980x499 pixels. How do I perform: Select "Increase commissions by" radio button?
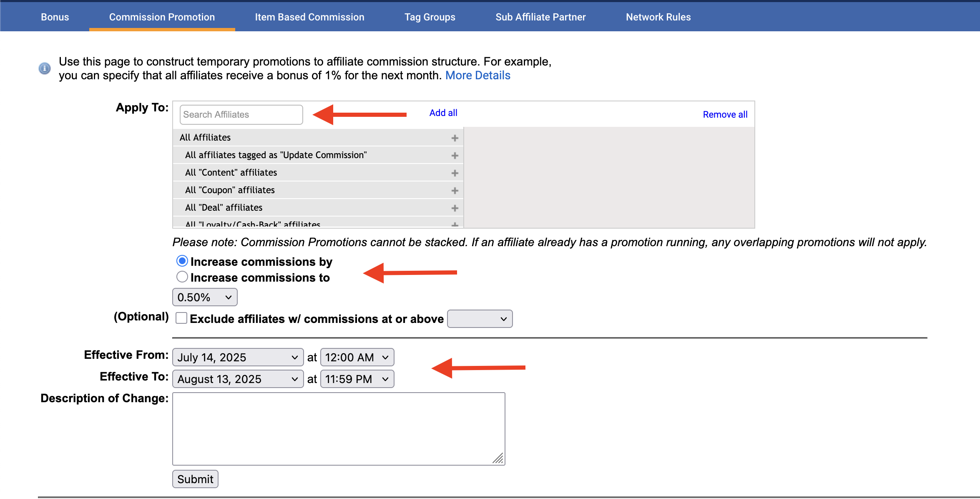[182, 261]
